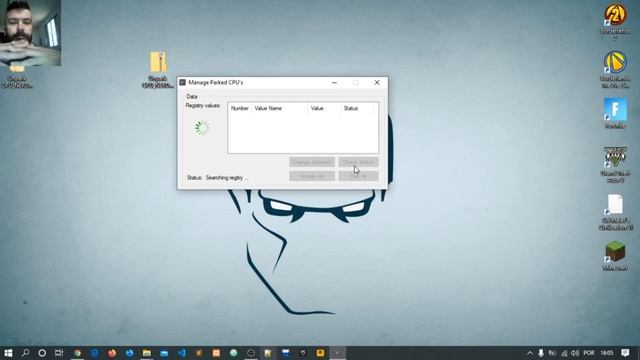Click the Park All button
The image size is (640, 360).
point(358,176)
